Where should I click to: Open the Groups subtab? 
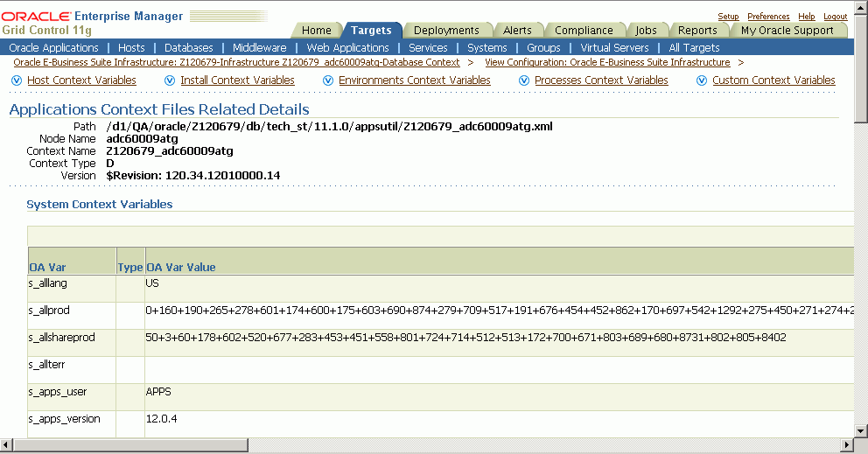pos(543,47)
